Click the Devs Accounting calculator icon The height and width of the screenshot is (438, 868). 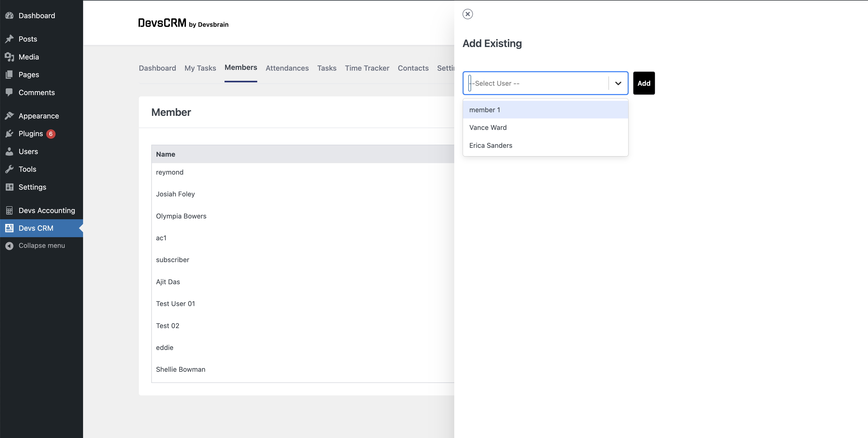point(9,210)
